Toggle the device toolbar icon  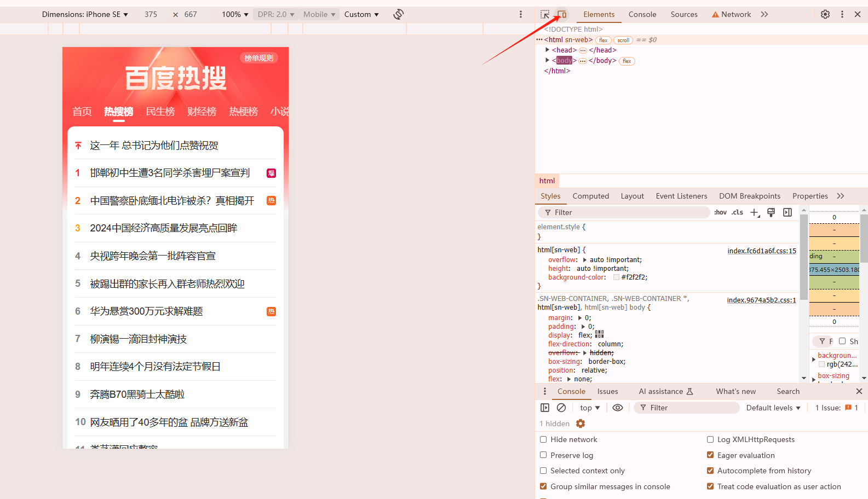tap(562, 14)
